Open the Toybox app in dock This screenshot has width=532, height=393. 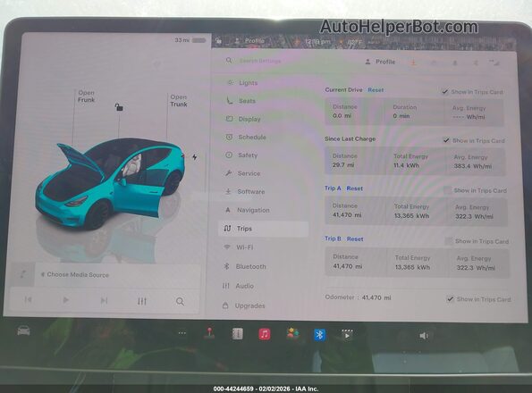click(292, 334)
